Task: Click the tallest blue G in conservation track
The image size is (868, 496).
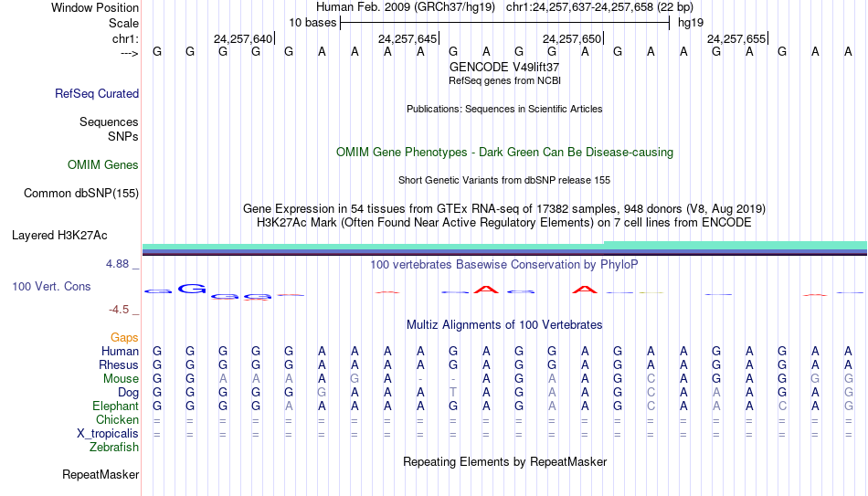Action: coord(192,289)
